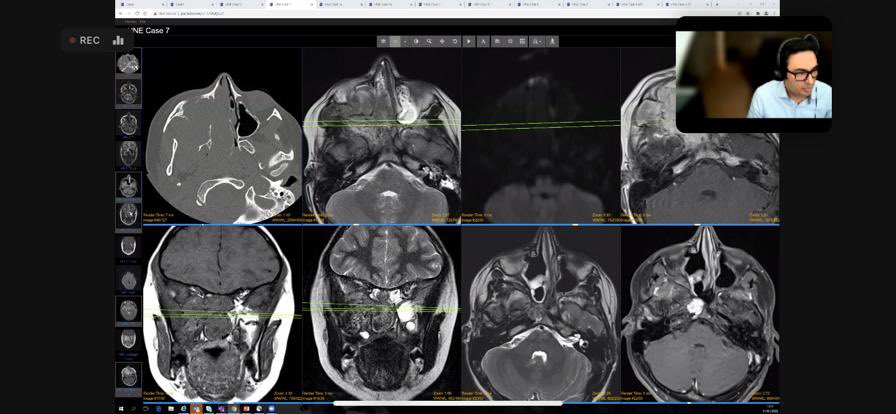896x414 pixels.
Task: Click the browser back arrow
Action: point(123,13)
